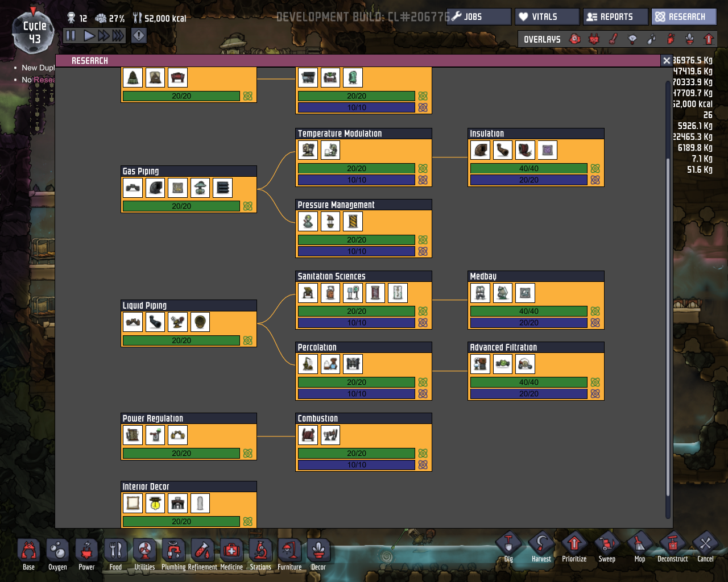Open the Plumbing build category
The height and width of the screenshot is (582, 728).
pos(173,551)
